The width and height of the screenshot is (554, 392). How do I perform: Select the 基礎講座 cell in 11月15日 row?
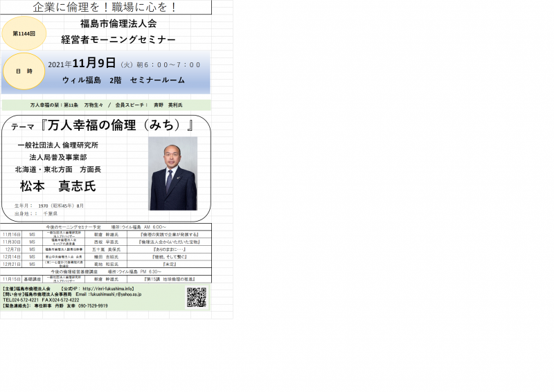point(33,278)
